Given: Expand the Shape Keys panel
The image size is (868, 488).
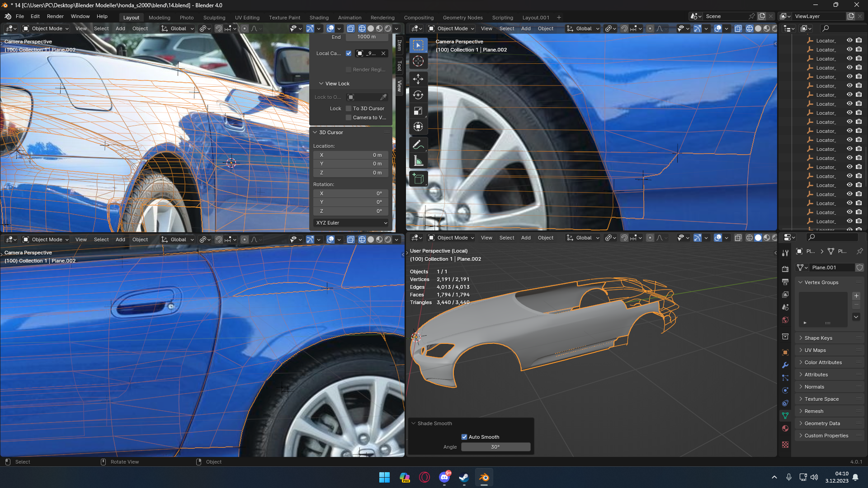Looking at the screenshot, I should coord(818,338).
